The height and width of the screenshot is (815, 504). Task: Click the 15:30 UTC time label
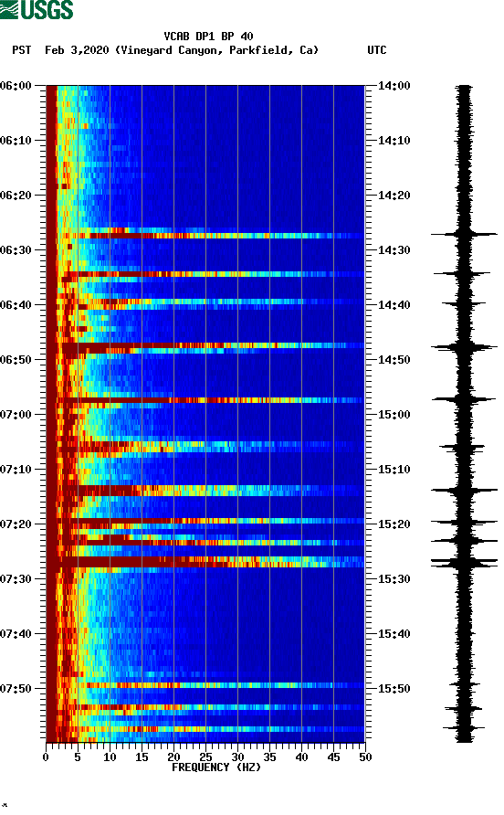click(394, 579)
